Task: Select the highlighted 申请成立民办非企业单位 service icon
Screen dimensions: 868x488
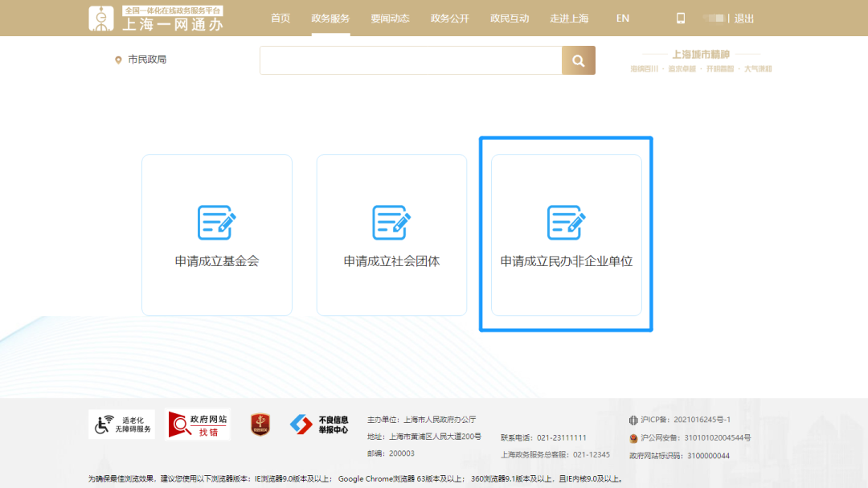Action: point(566,223)
